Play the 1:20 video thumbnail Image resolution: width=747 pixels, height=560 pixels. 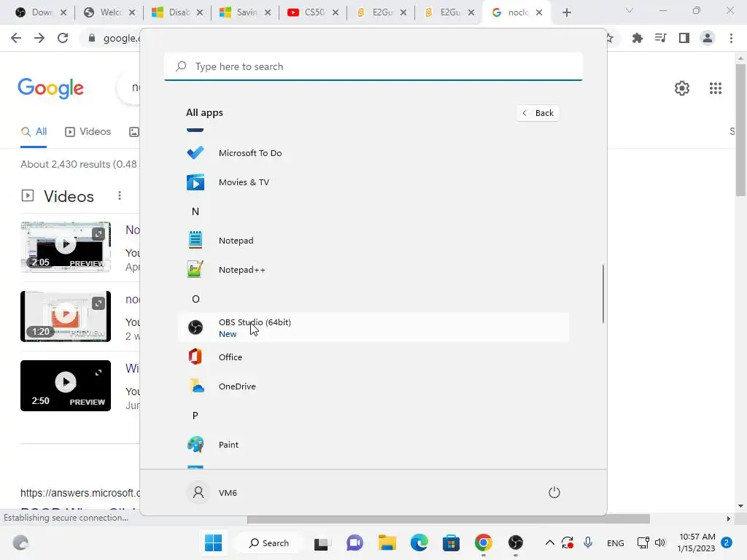click(x=66, y=316)
